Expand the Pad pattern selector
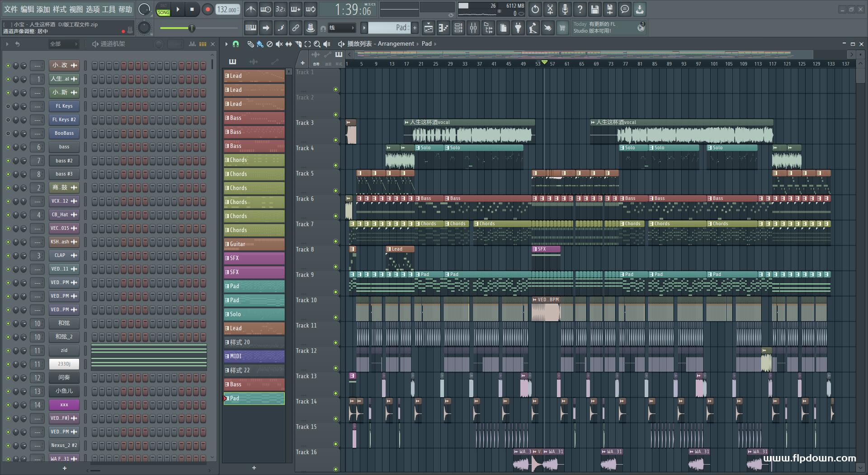This screenshot has height=475, width=868. 389,28
